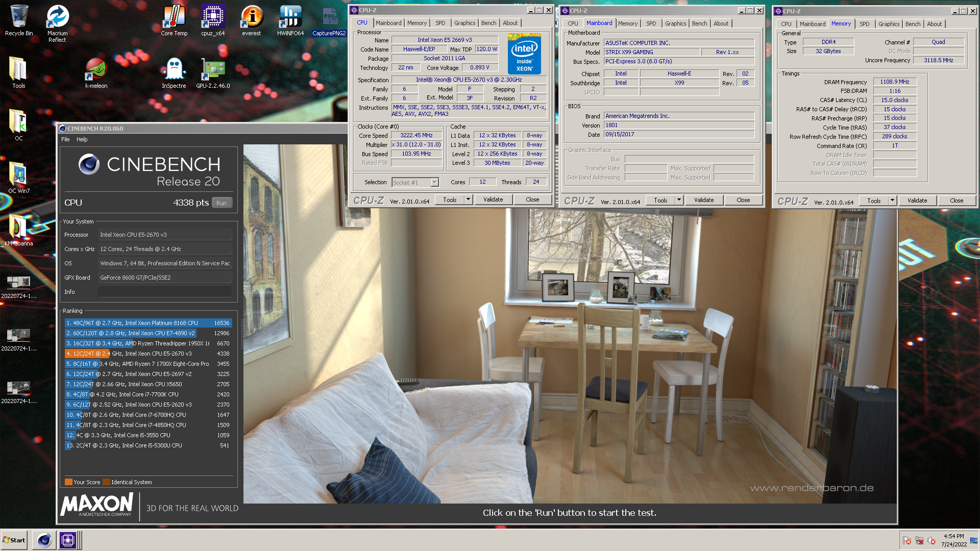The width and height of the screenshot is (980, 551).
Task: Click the Identical System legend swatch
Action: click(x=106, y=482)
